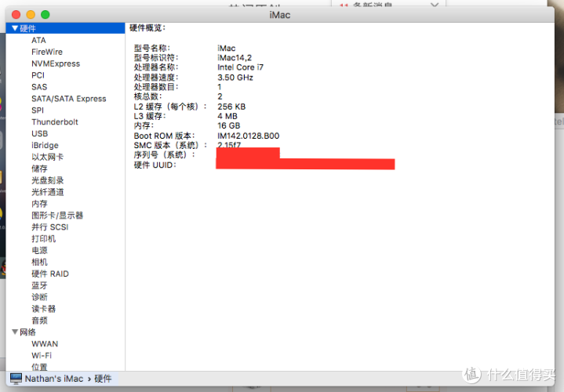Image resolution: width=564 pixels, height=392 pixels.
Task: Click the IM142.0128.B00 Boot ROM value
Action: click(x=248, y=136)
